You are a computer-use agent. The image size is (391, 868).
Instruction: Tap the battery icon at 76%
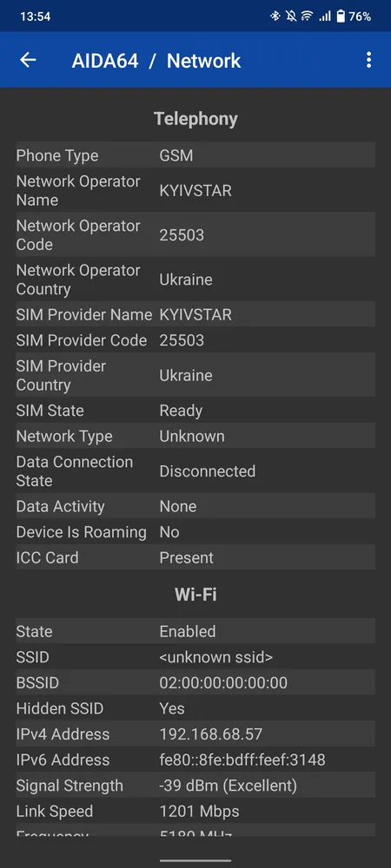pos(341,16)
